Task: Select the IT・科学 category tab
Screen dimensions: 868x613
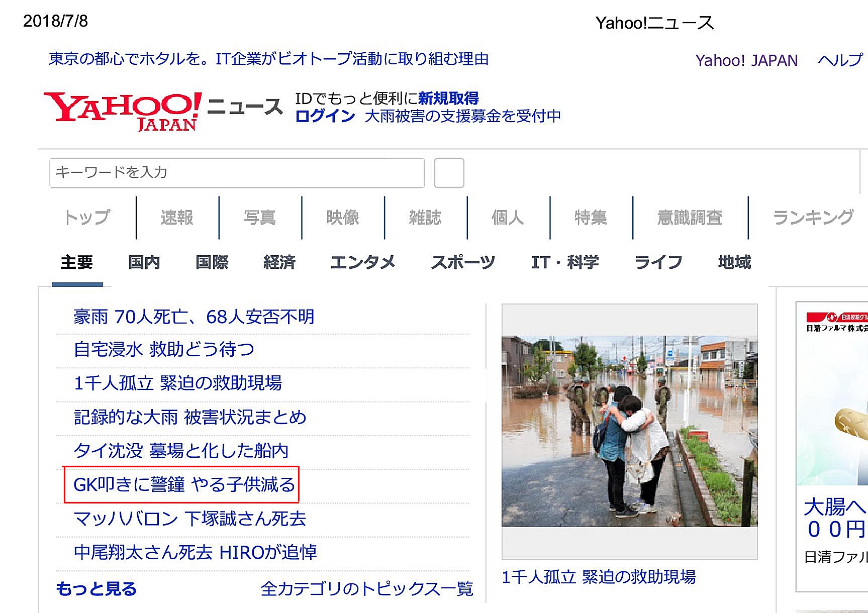Action: click(x=565, y=262)
